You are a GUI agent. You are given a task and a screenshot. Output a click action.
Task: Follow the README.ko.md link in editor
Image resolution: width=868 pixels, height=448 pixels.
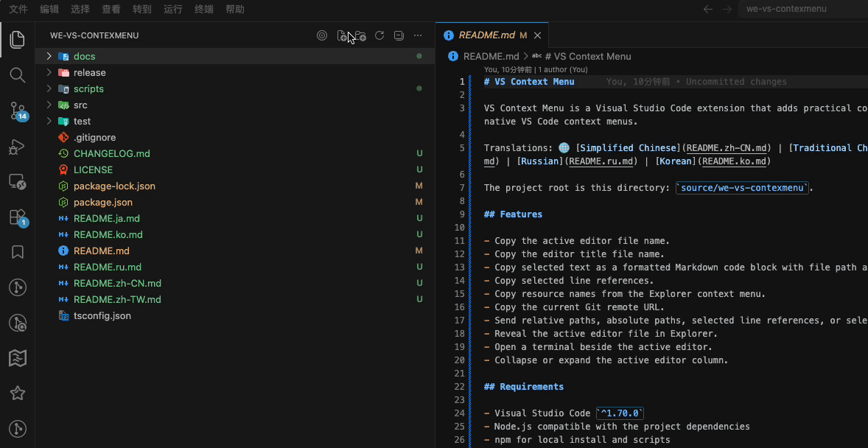pos(735,161)
